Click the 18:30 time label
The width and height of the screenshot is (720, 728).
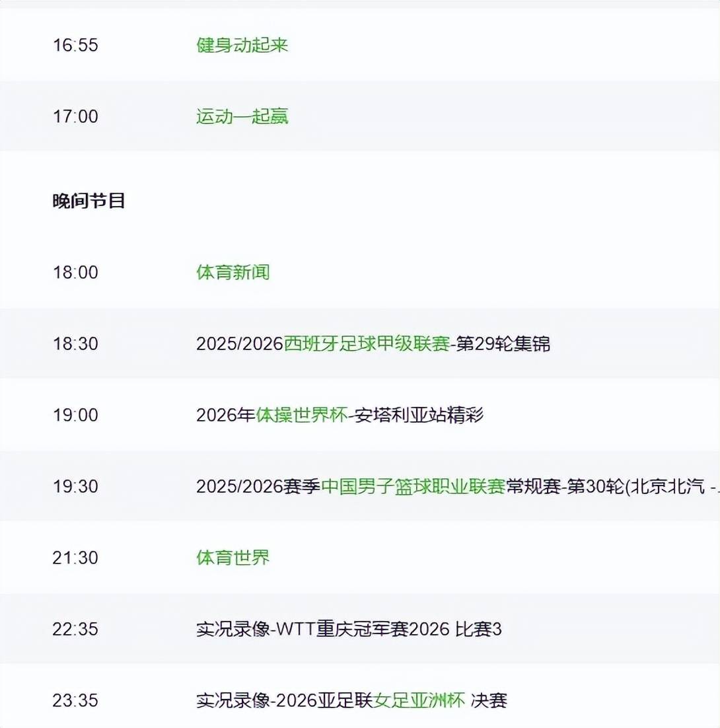pyautogui.click(x=75, y=344)
